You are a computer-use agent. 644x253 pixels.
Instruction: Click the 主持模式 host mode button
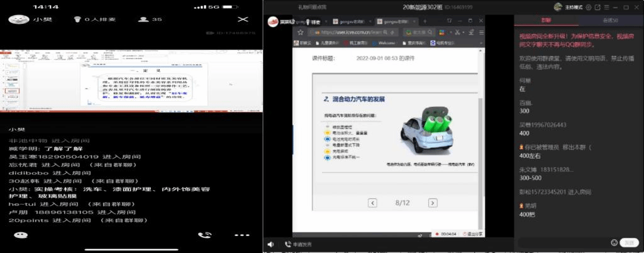point(574,8)
